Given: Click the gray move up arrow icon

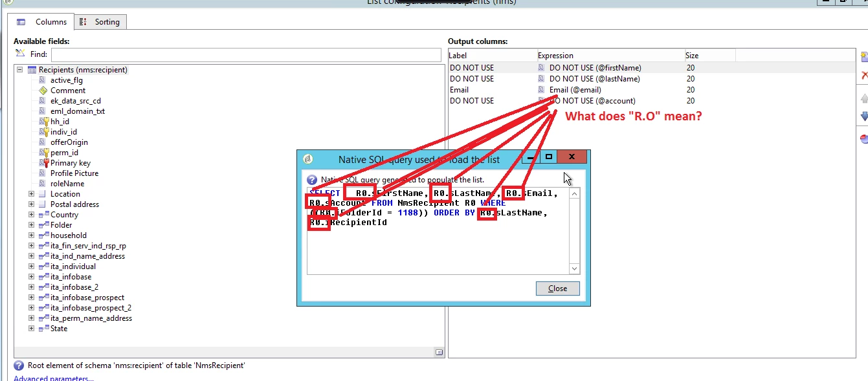Looking at the screenshot, I should pyautogui.click(x=864, y=99).
